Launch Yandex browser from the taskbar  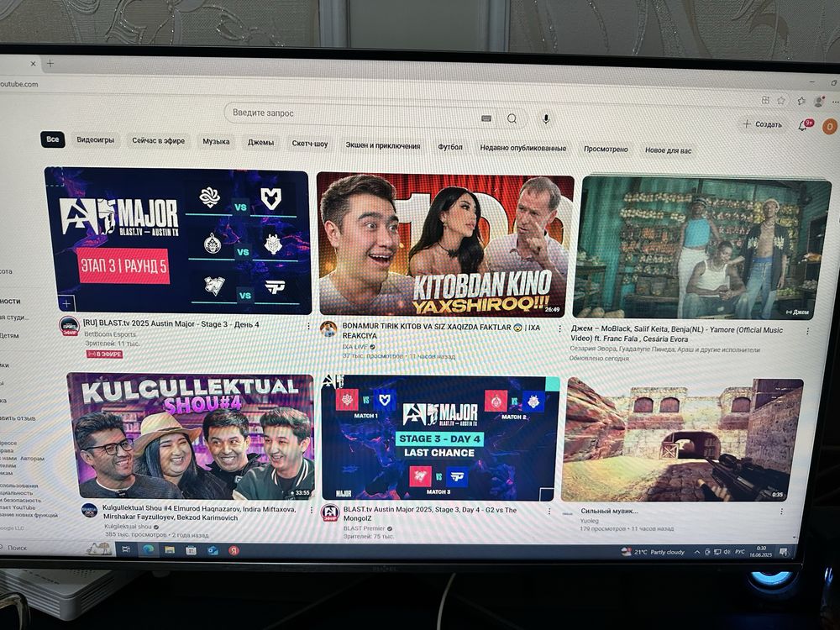(x=234, y=550)
